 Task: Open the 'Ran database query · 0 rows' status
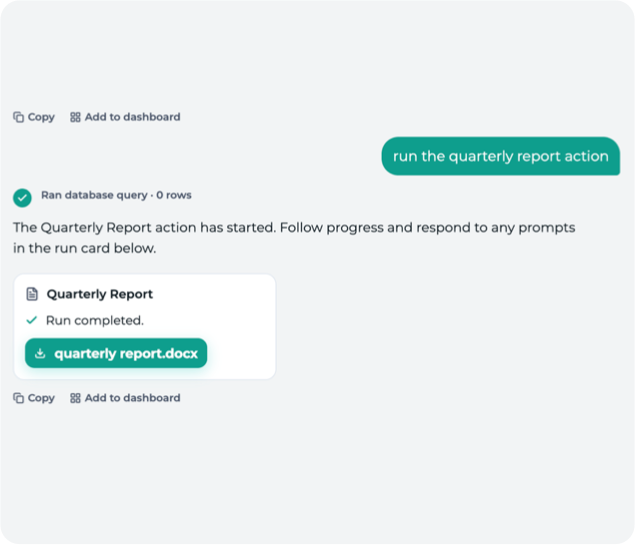pos(116,195)
